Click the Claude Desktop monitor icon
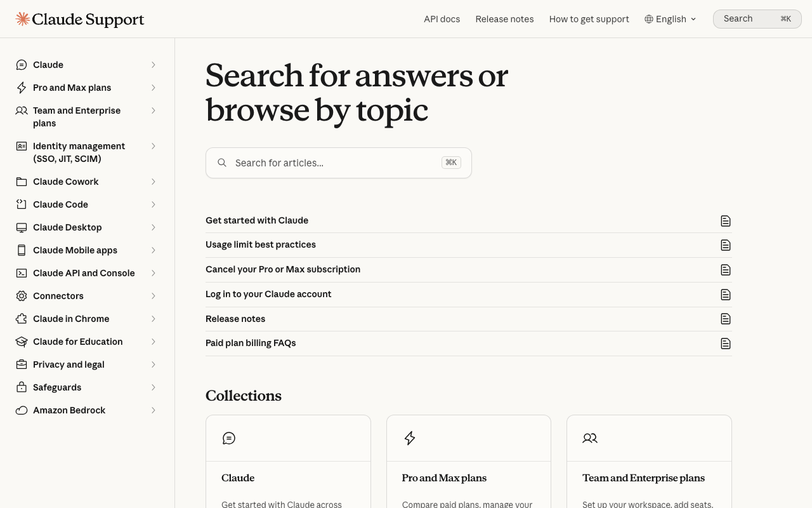The width and height of the screenshot is (812, 508). pyautogui.click(x=22, y=227)
